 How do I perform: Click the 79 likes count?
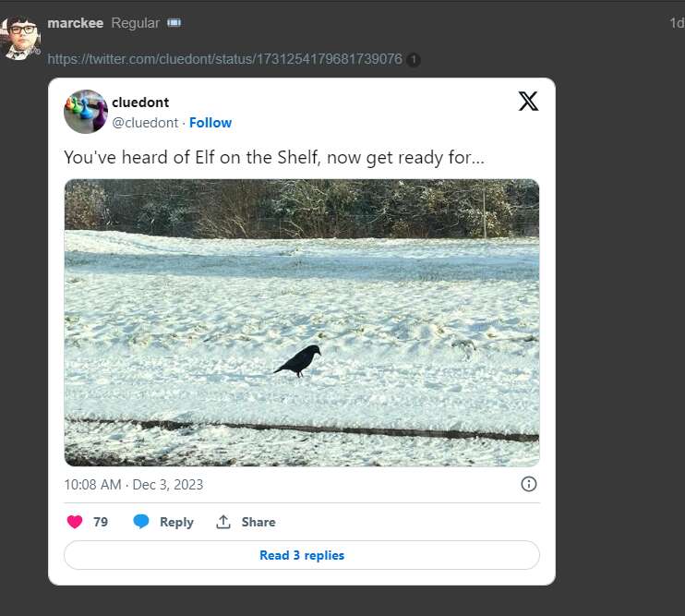(x=101, y=522)
